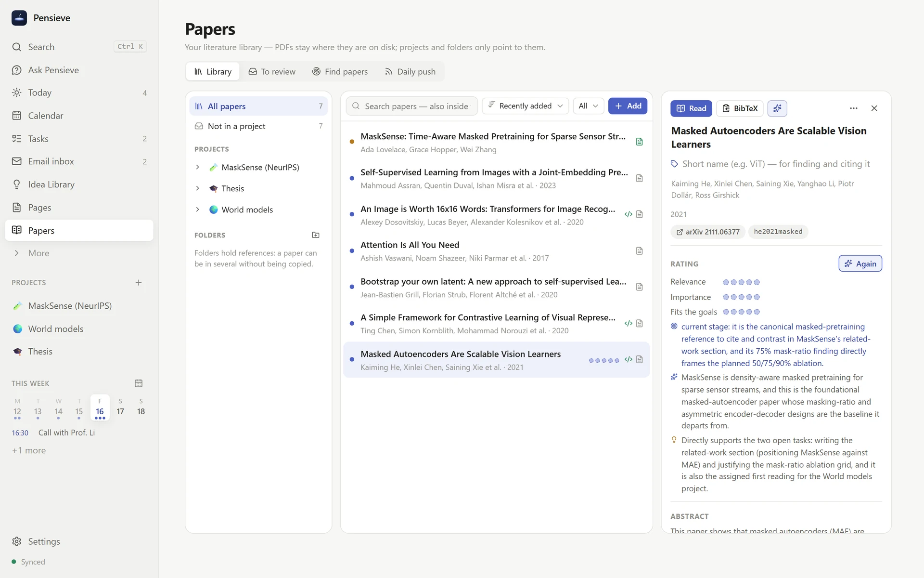Open the three-dot more options menu
The width and height of the screenshot is (924, 578).
click(854, 108)
